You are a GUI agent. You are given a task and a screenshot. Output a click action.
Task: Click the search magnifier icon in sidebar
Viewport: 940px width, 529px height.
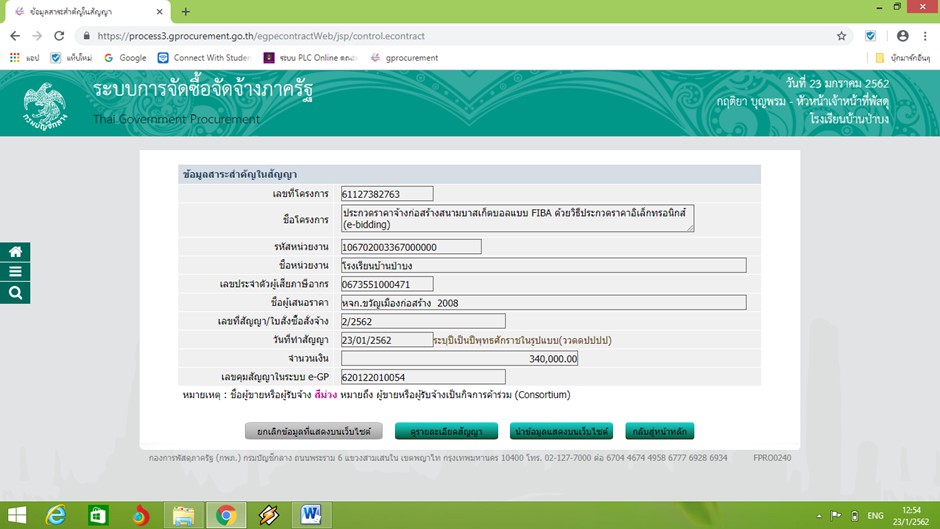click(15, 293)
